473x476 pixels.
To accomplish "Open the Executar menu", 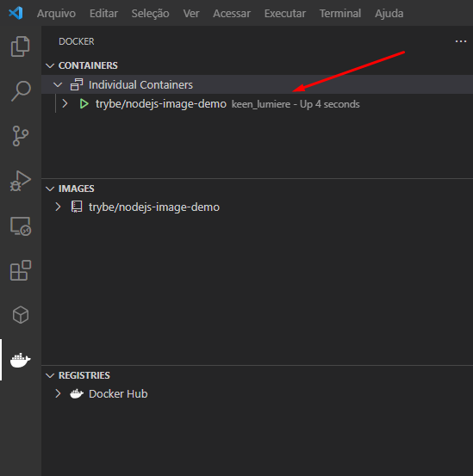I will point(285,14).
